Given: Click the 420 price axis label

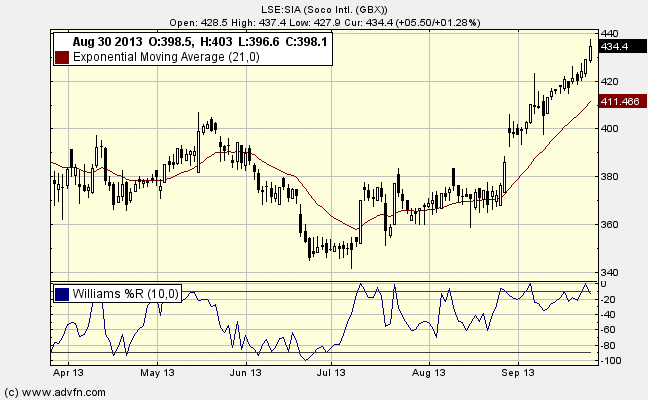Looking at the screenshot, I should point(610,81).
